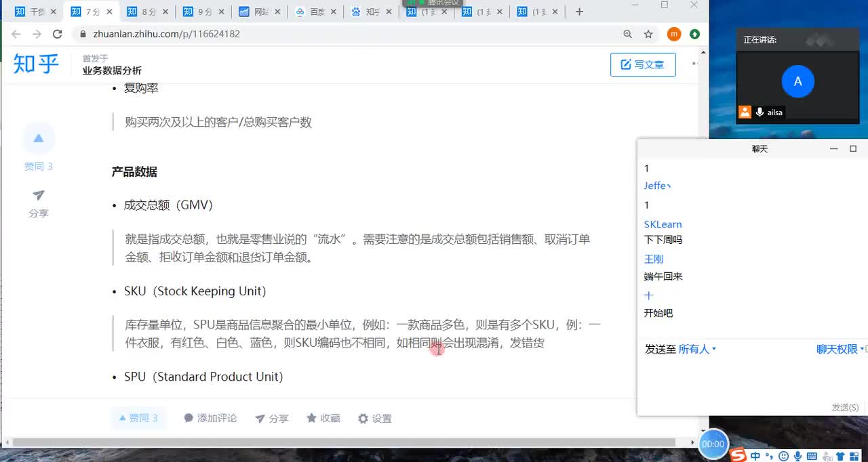This screenshot has height=462, width=868.
Task: Click the 发送(S) button in chat
Action: pos(845,407)
